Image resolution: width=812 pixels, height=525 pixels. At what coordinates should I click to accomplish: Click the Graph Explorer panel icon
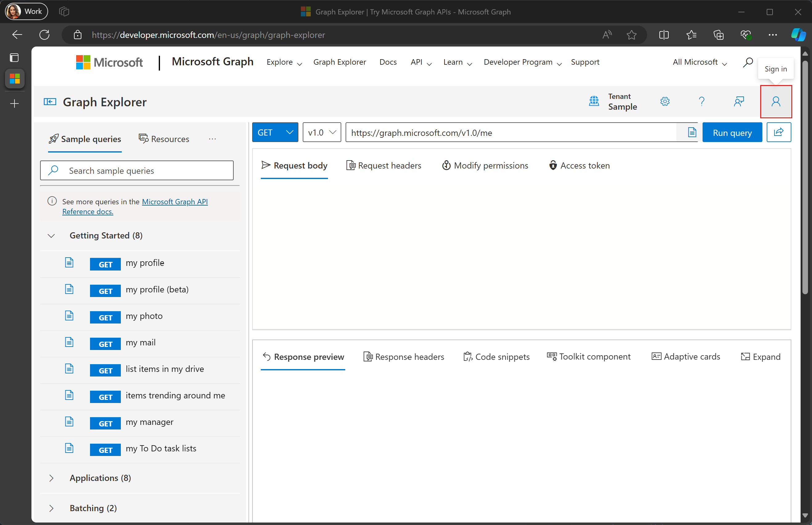pyautogui.click(x=50, y=101)
